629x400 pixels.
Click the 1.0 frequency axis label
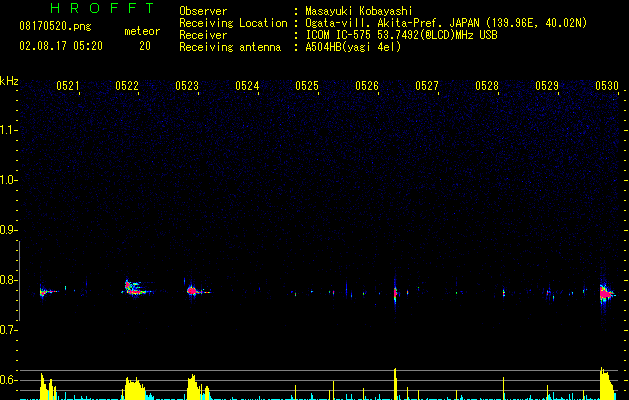coord(8,180)
